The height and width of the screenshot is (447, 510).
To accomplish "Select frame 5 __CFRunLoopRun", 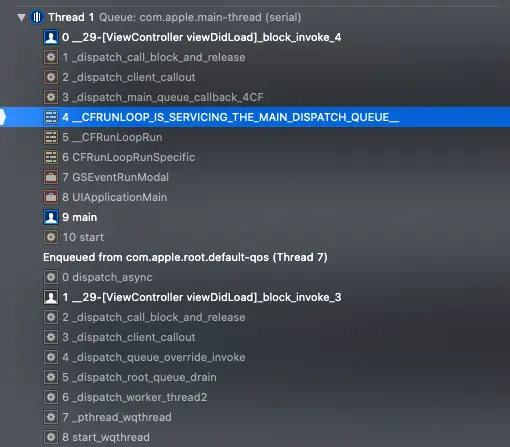I will click(x=112, y=137).
